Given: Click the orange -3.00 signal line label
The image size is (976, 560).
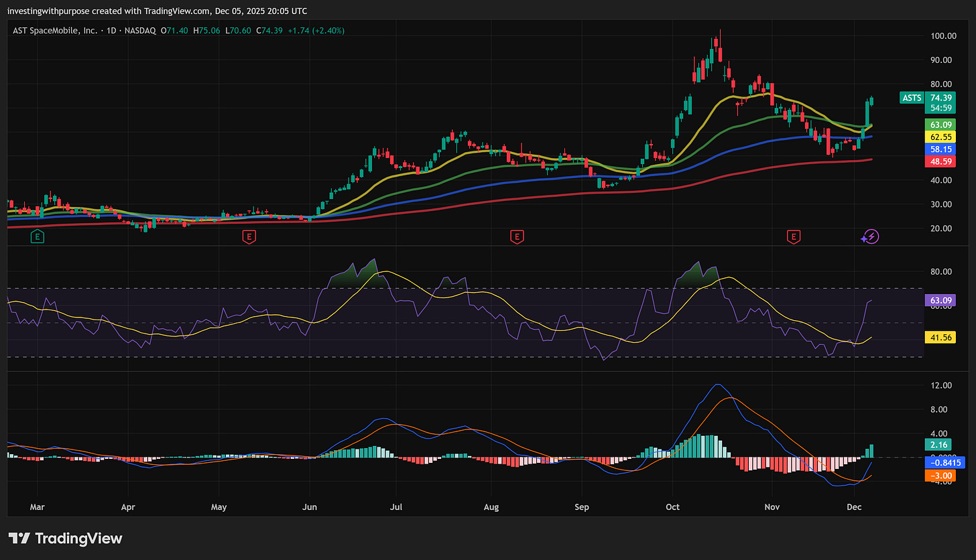Looking at the screenshot, I should coord(941,476).
